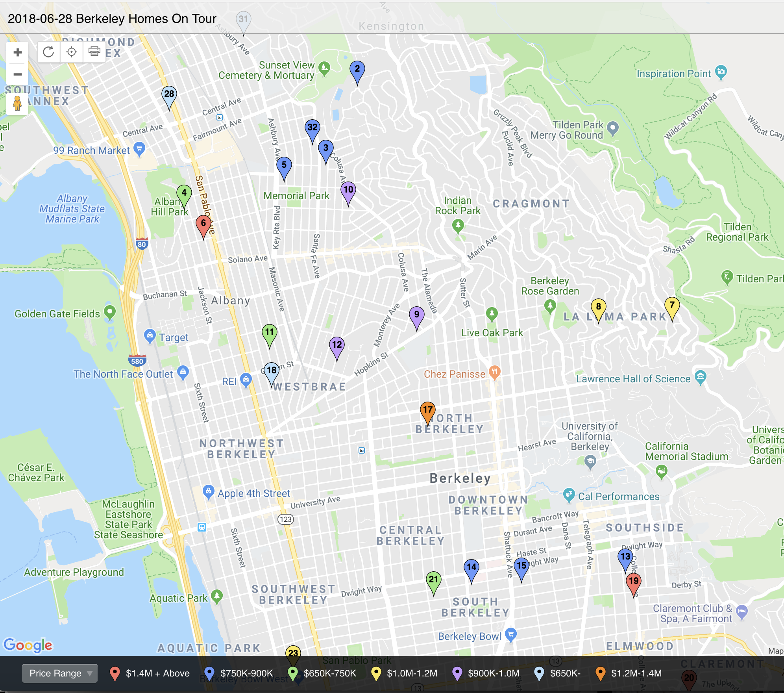
Task: Zoom in with the plus button
Action: click(17, 52)
